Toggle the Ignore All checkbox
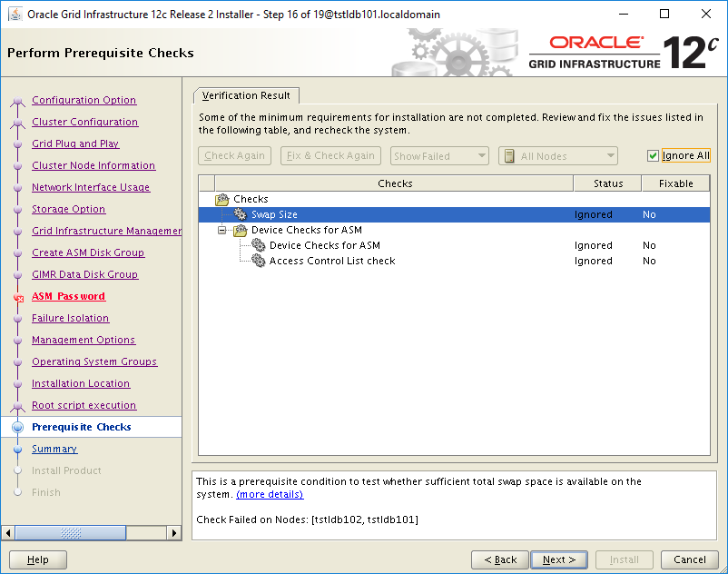This screenshot has width=728, height=574. tap(653, 155)
